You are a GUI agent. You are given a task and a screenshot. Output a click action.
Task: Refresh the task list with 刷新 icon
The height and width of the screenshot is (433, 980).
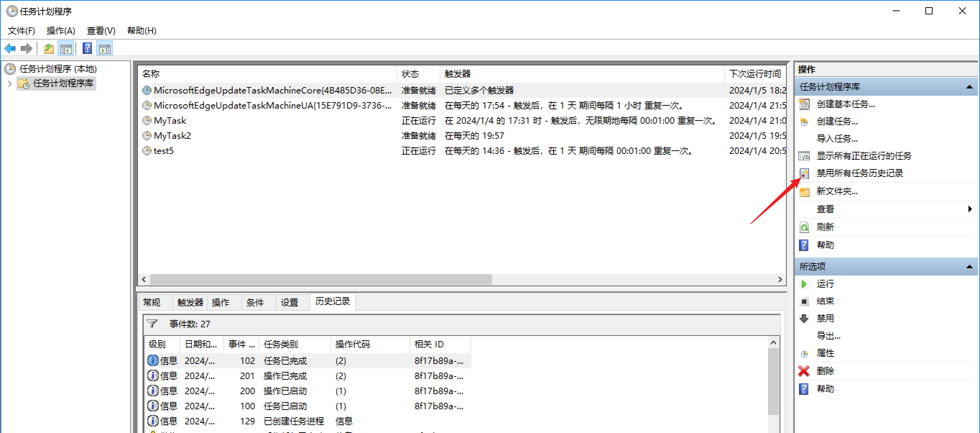(x=805, y=227)
